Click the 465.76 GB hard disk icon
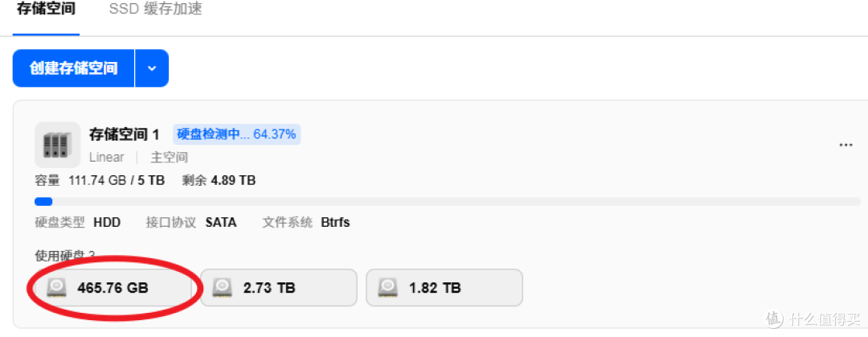This screenshot has height=337, width=868. [x=56, y=288]
